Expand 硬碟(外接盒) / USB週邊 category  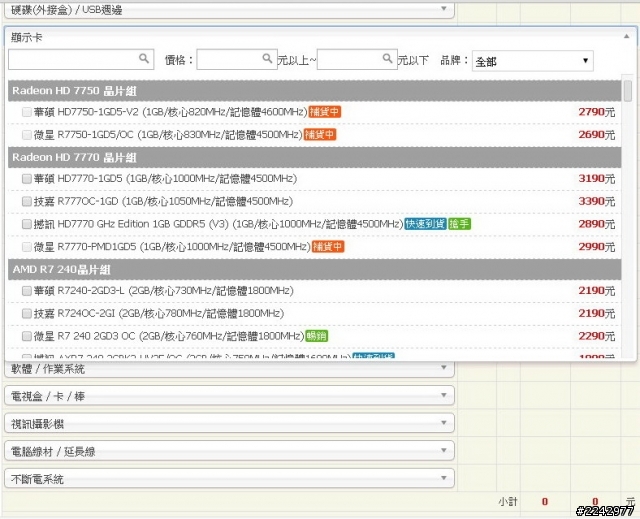click(x=229, y=10)
